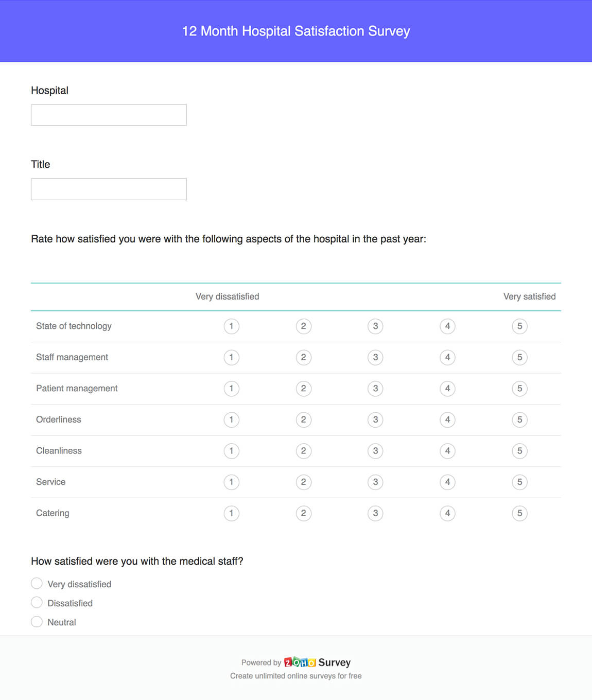
Task: Rate State of technology as 5
Action: coord(519,326)
